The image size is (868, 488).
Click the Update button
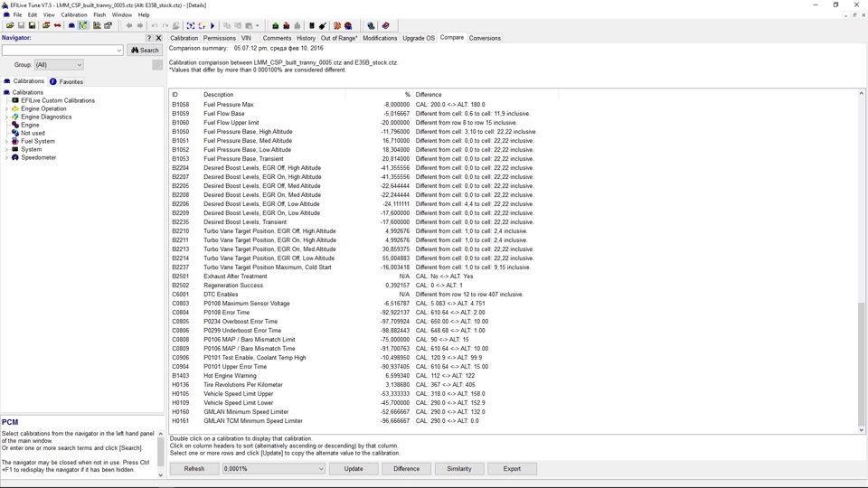354,469
